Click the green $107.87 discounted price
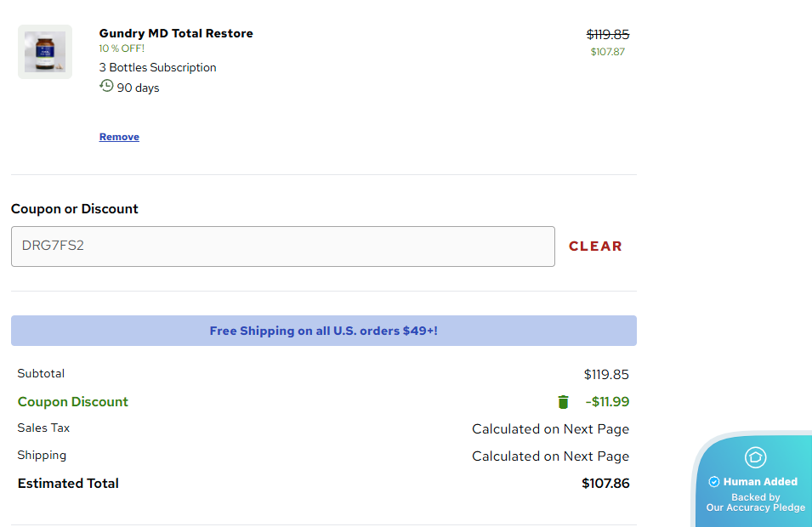This screenshot has width=812, height=527. (x=607, y=52)
